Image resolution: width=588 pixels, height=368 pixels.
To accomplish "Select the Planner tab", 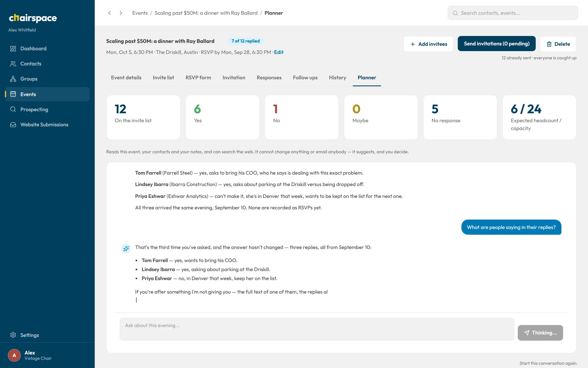I will [367, 78].
